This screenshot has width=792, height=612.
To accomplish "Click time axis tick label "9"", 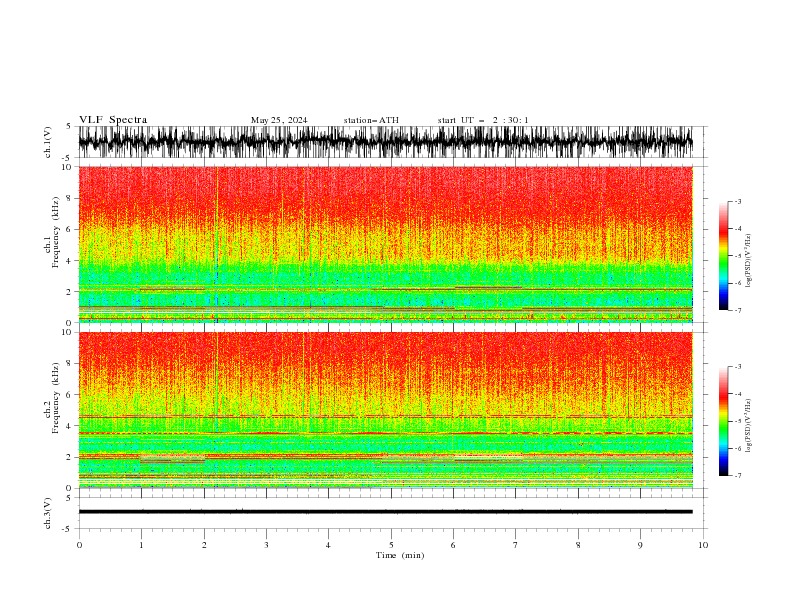I will point(640,545).
